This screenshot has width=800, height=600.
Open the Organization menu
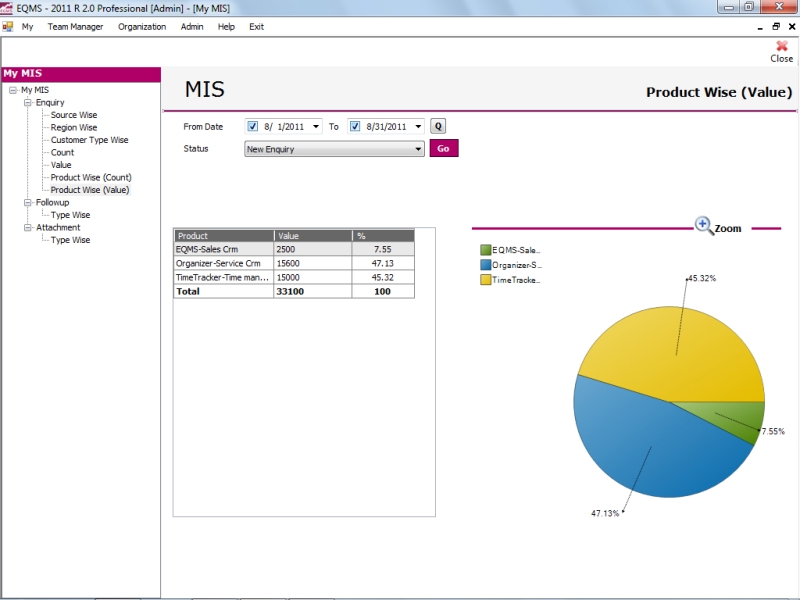pos(142,27)
